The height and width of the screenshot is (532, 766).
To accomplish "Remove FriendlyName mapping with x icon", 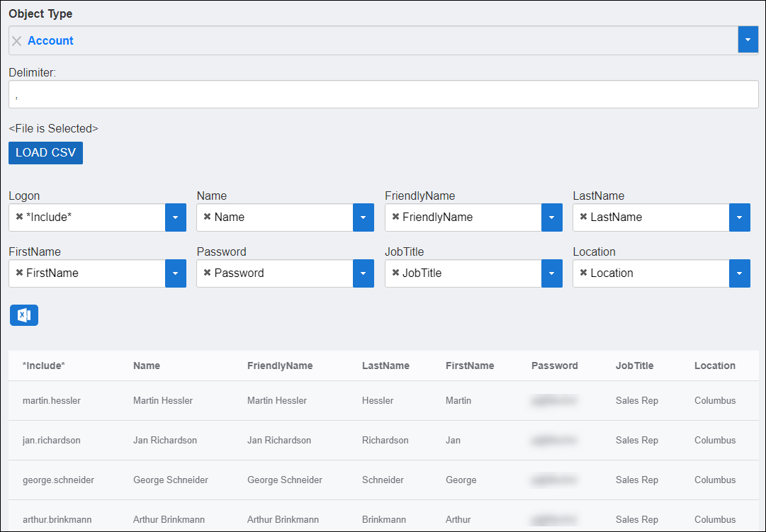I will [395, 217].
